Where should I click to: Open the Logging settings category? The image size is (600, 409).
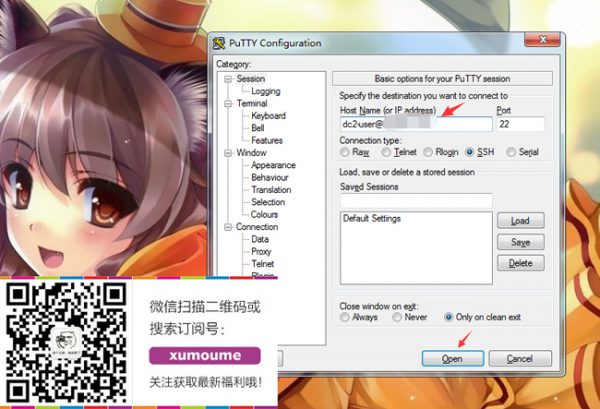point(265,91)
